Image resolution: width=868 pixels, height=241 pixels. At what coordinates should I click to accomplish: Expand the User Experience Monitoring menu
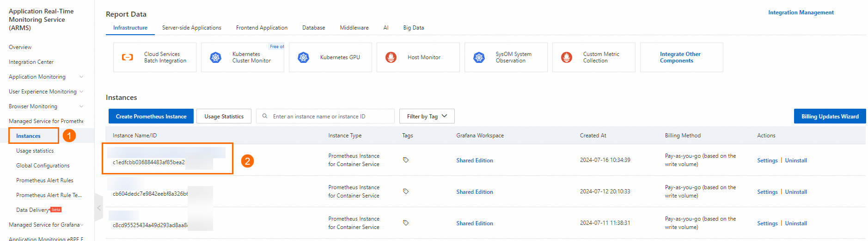[x=81, y=92]
